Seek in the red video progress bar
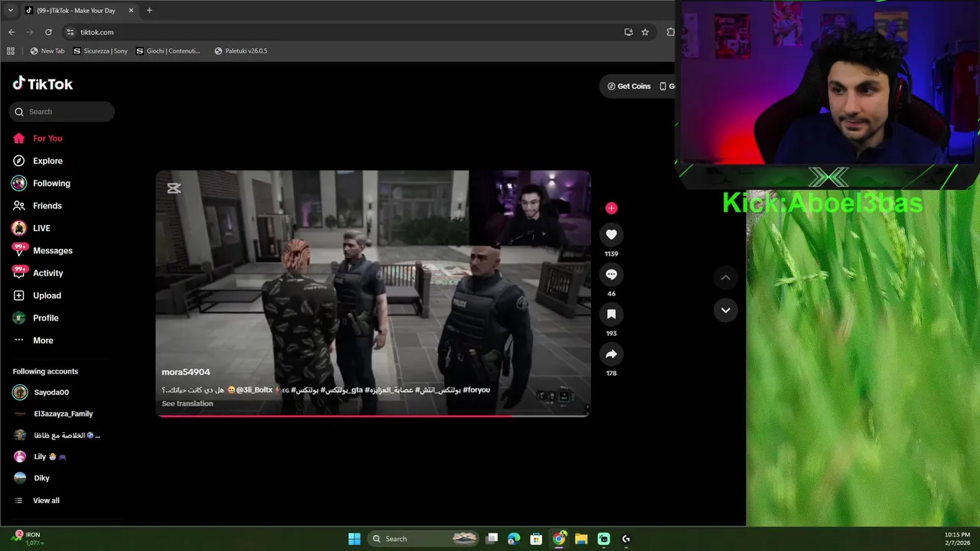The image size is (980, 551). 373,416
